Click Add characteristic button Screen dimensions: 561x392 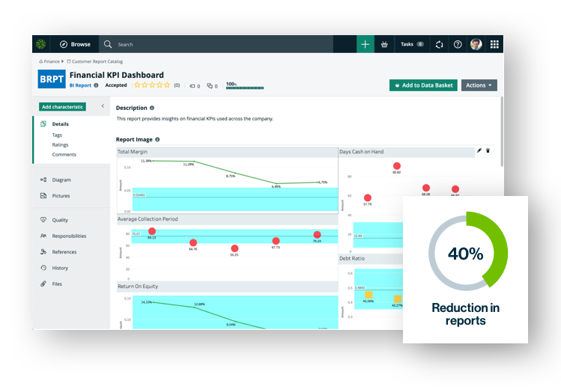click(62, 107)
